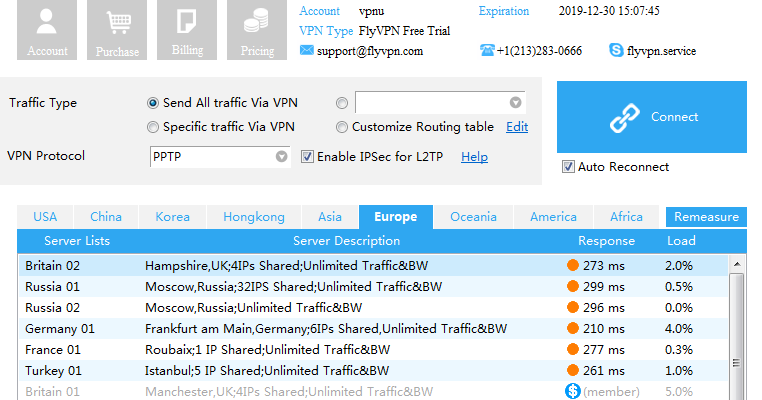This screenshot has width=762, height=400.
Task: Click orange response dot for Turkey 01
Action: (x=573, y=370)
